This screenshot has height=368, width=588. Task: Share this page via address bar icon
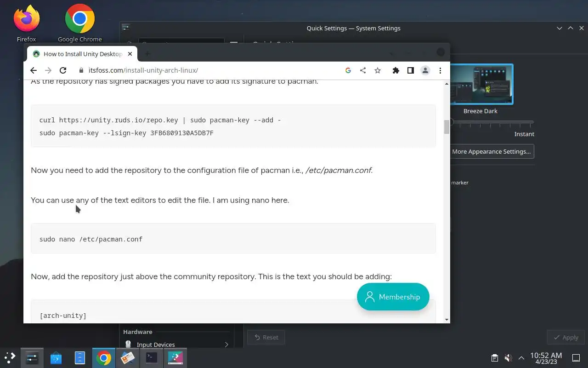(363, 70)
